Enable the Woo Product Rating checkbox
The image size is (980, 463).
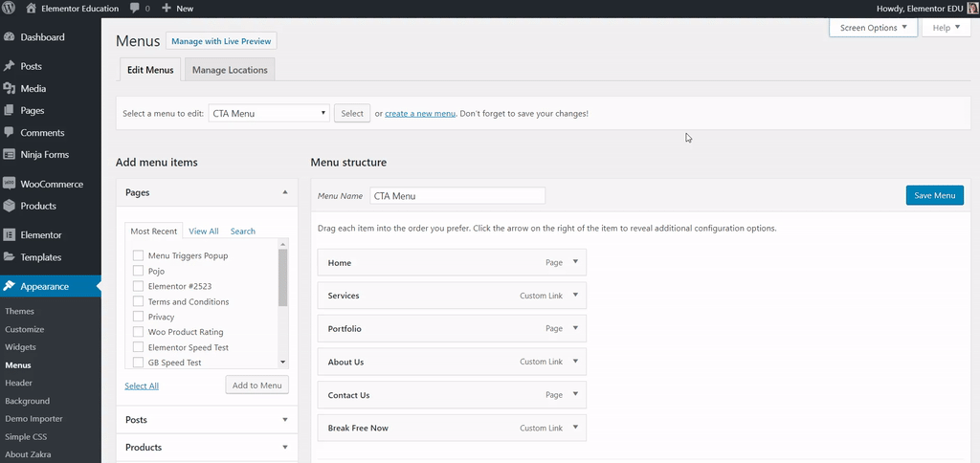pyautogui.click(x=138, y=332)
